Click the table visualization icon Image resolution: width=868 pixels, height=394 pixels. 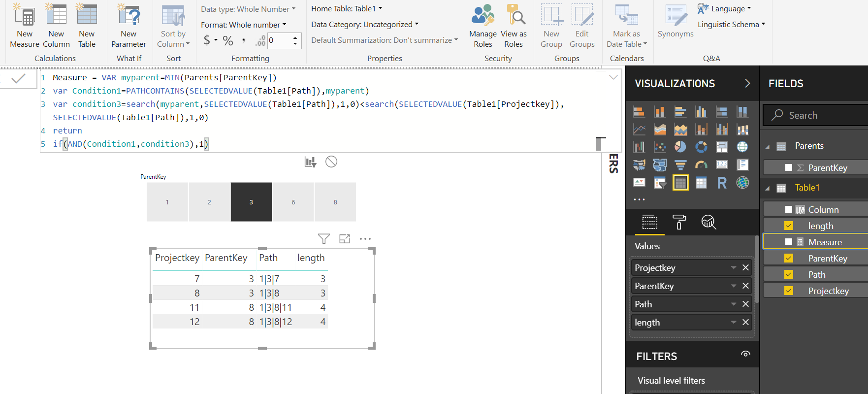[x=680, y=183]
